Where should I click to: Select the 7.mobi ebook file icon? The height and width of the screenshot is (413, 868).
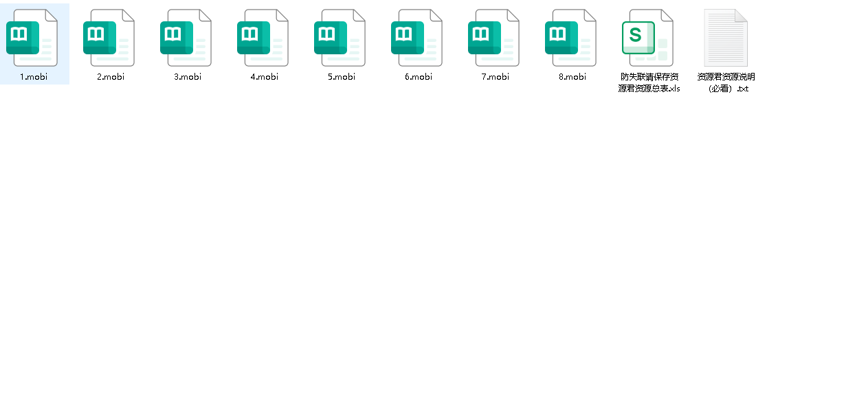click(x=494, y=38)
